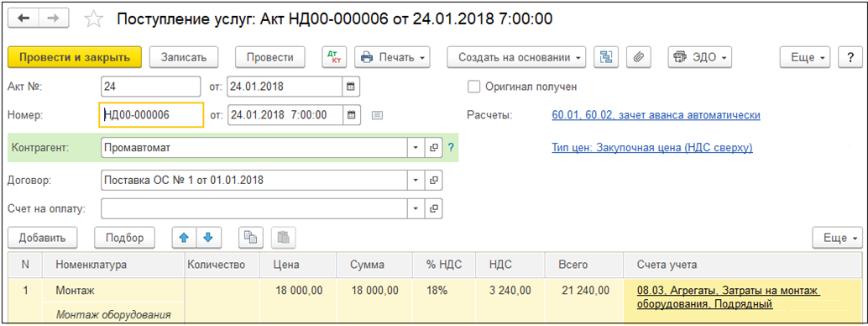Copy rows icon in table toolbar
The width and height of the screenshot is (868, 326).
[251, 238]
